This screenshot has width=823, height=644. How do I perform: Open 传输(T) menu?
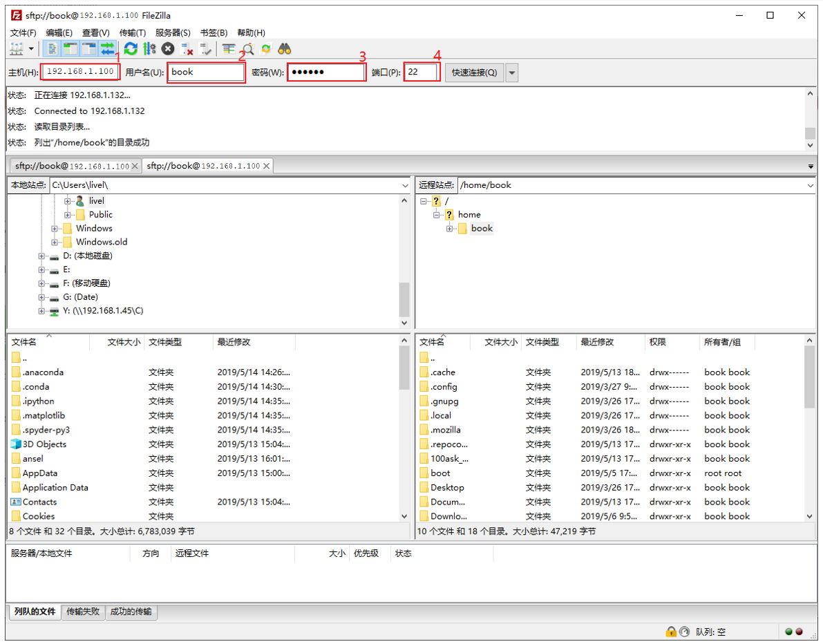(132, 32)
